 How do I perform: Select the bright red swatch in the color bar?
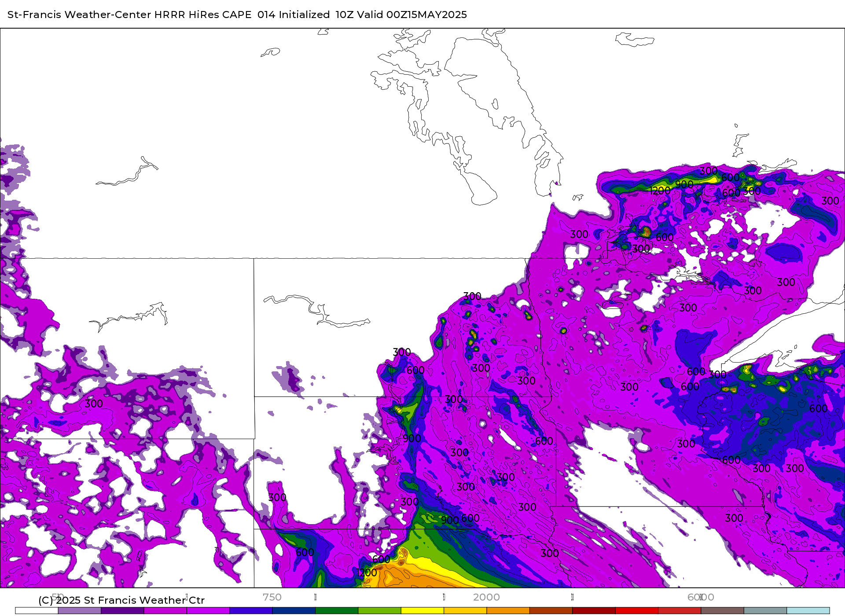click(x=636, y=611)
